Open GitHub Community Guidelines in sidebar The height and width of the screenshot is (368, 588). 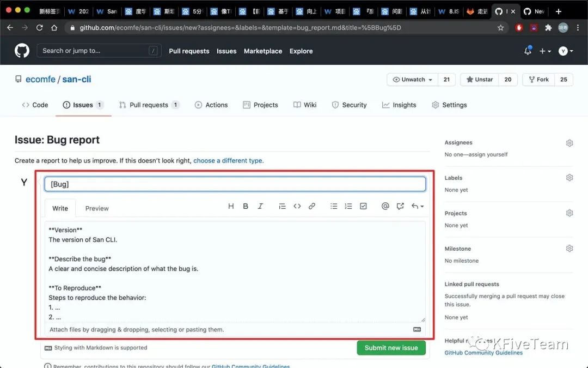point(483,353)
